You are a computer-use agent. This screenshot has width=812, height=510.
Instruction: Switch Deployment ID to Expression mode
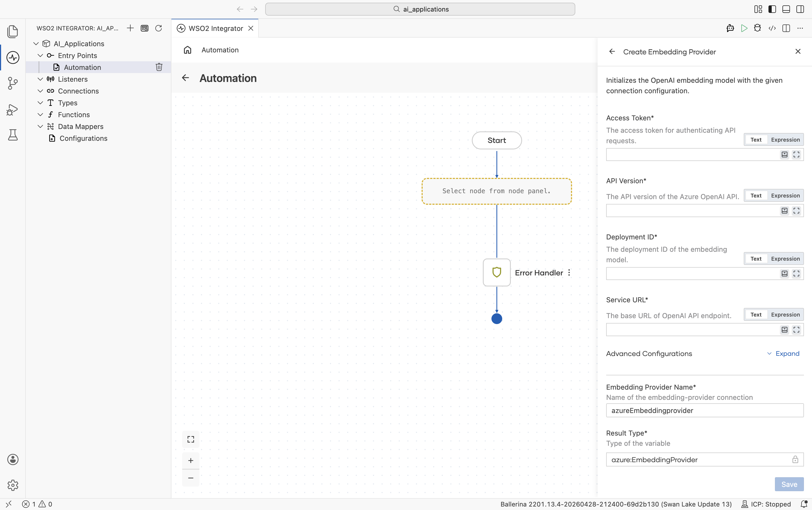pos(785,259)
